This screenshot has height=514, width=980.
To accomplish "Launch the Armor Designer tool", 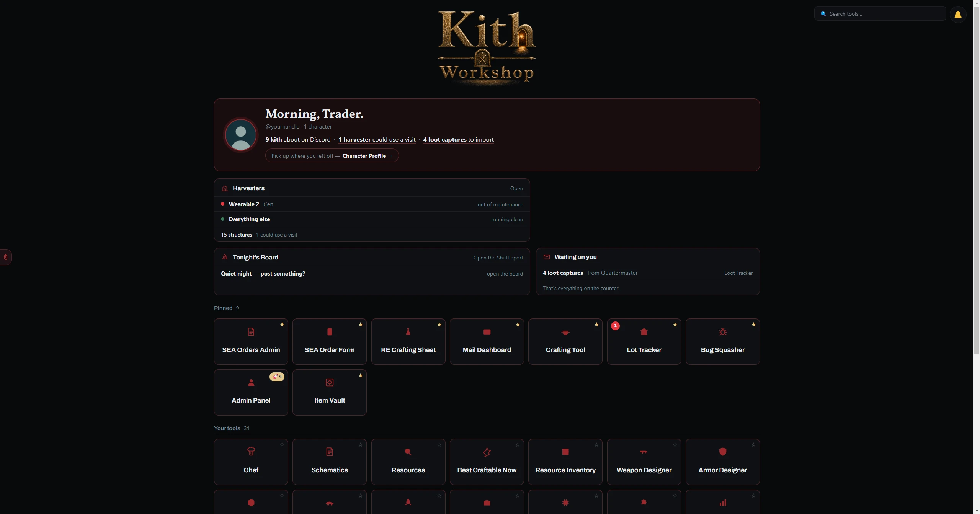I will point(723,462).
